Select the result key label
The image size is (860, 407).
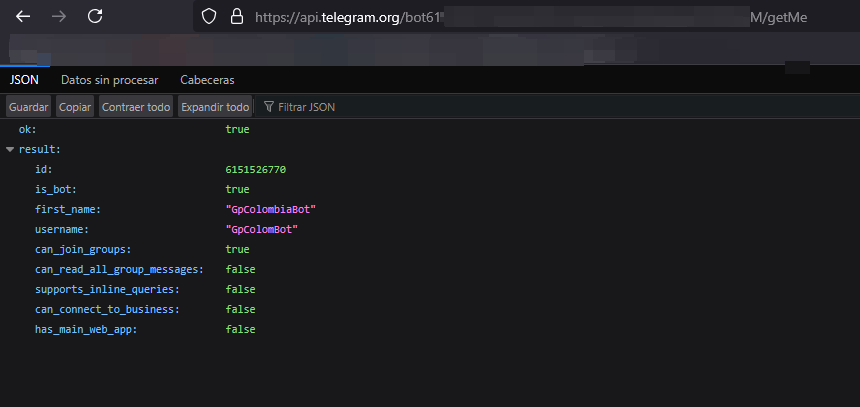point(39,149)
